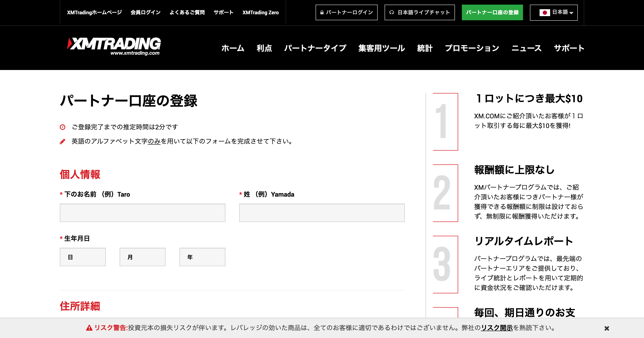
Task: Click the XMTrading logo
Action: click(x=114, y=46)
